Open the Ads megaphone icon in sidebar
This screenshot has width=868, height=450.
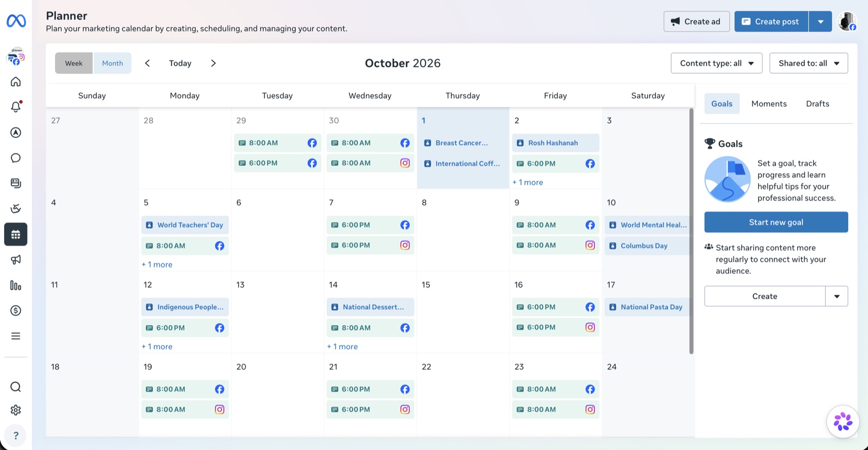point(16,260)
